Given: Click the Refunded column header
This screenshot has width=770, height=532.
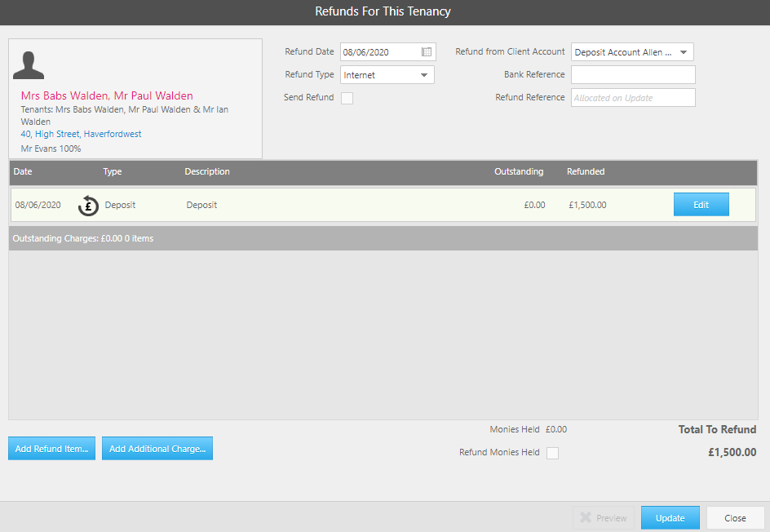Looking at the screenshot, I should (586, 171).
